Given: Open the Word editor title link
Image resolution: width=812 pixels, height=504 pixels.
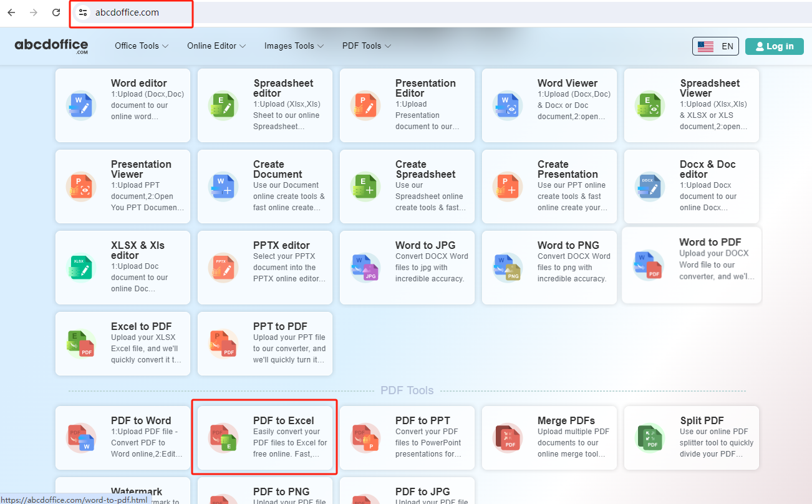Looking at the screenshot, I should 139,83.
